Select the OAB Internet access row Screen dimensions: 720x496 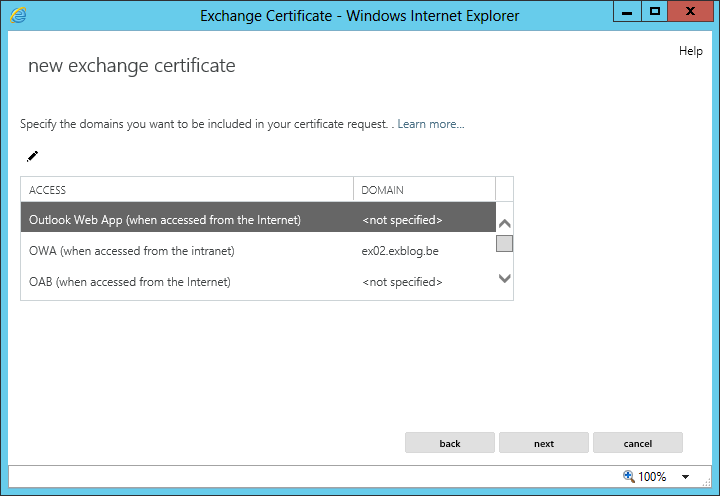click(x=258, y=282)
